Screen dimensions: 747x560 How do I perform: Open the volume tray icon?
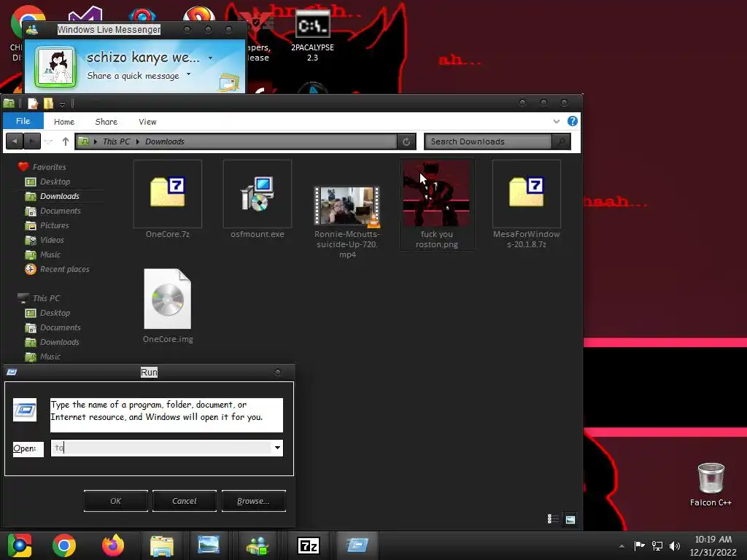coord(675,545)
